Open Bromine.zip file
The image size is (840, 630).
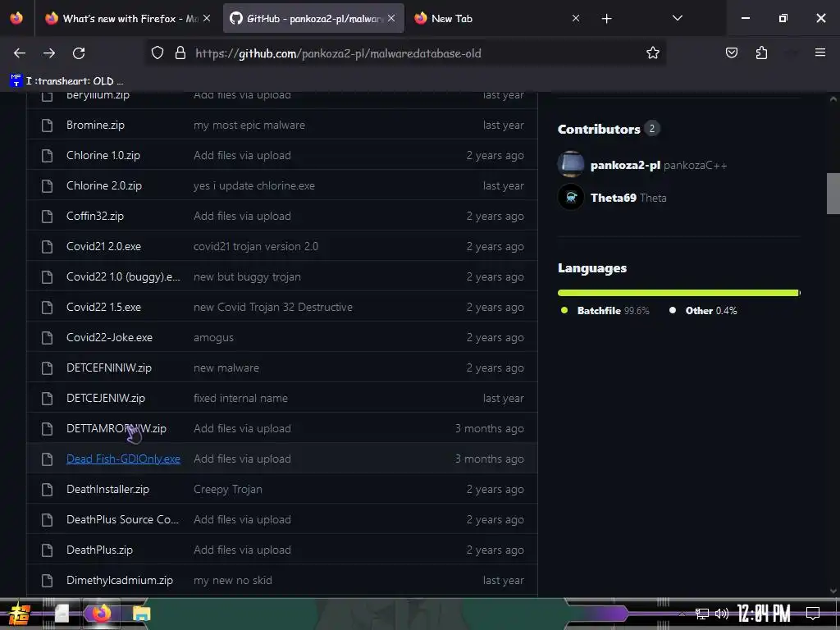95,125
